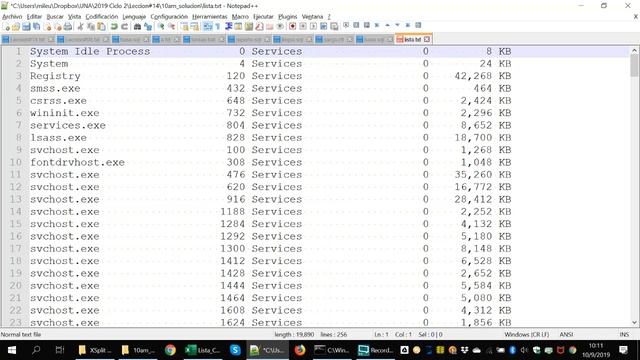
Task: Click the Copy toolbar icon
Action: [x=91, y=27]
